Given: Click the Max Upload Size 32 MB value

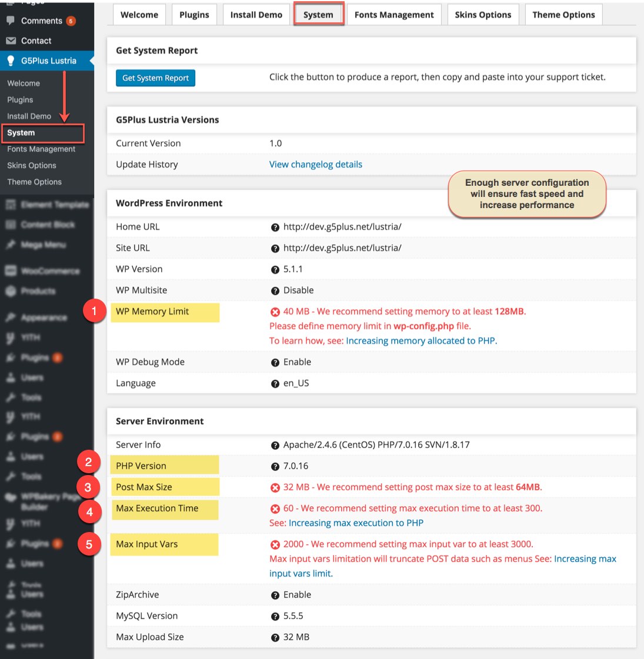Looking at the screenshot, I should [296, 637].
